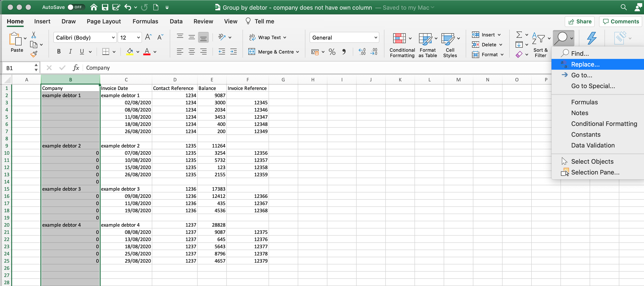Click the AutoSum sigma icon
Screen dimensions: 644x286
pyautogui.click(x=519, y=35)
